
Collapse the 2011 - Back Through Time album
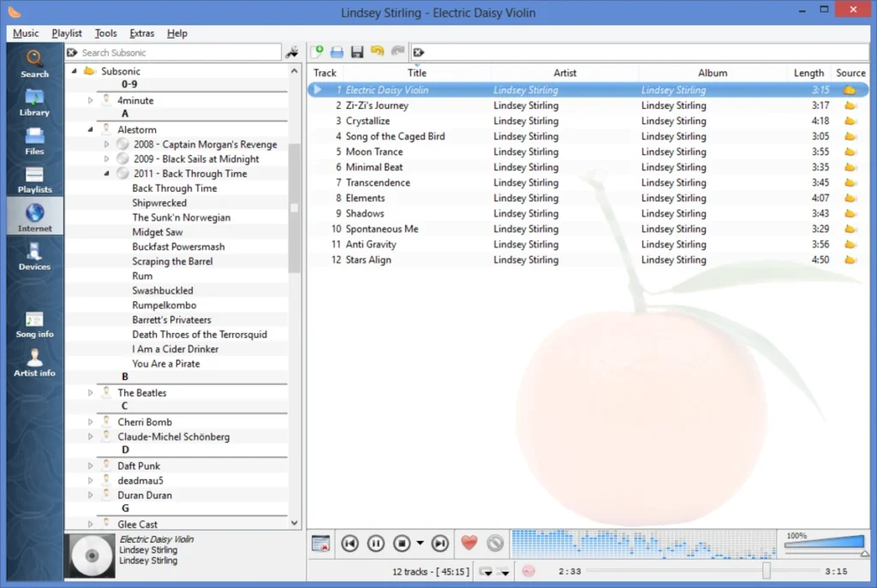(106, 174)
